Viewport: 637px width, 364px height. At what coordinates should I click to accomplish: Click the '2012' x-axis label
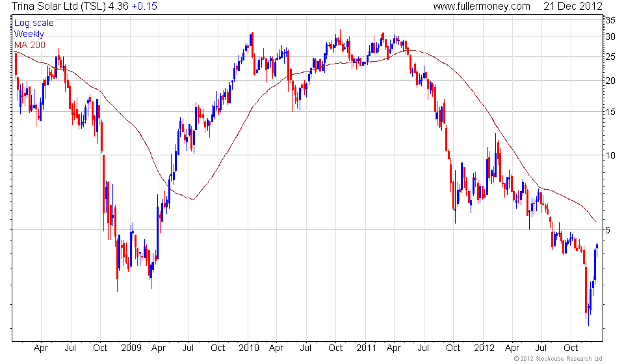[484, 348]
